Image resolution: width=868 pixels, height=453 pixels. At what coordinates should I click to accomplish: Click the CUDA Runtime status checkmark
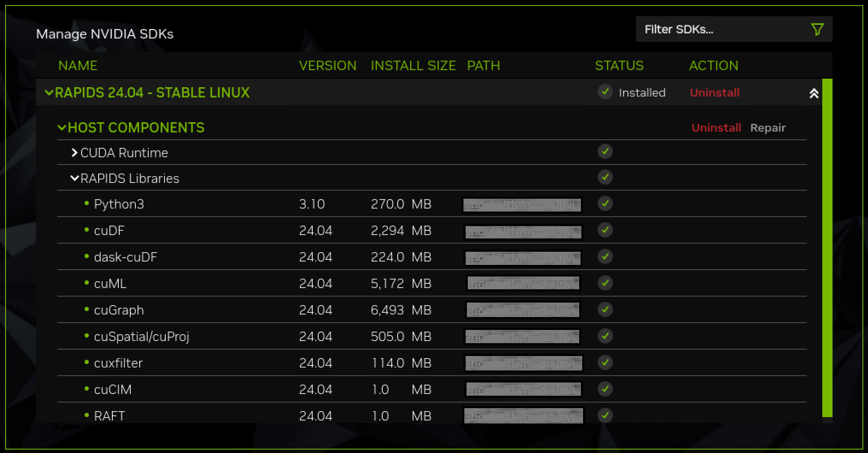point(605,151)
